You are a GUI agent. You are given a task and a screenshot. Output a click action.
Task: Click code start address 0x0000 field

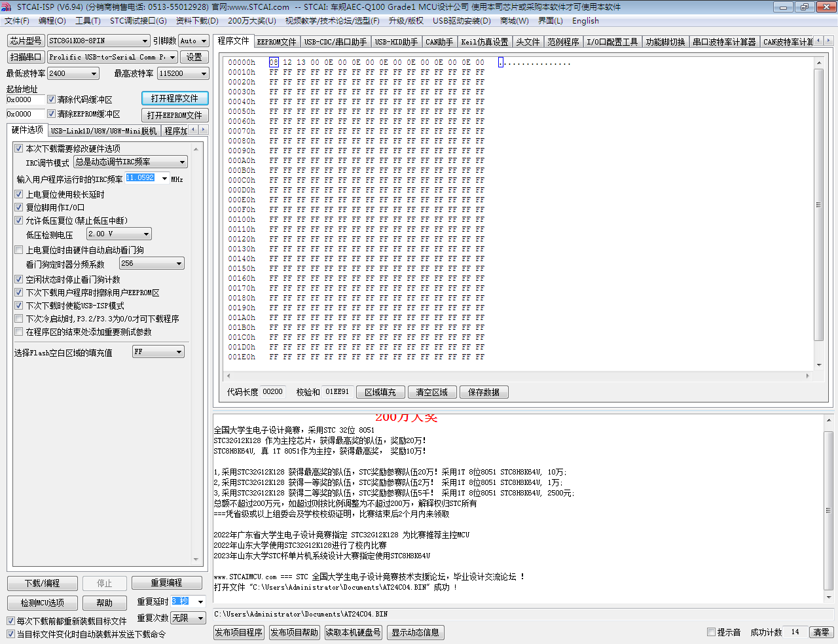tap(26, 99)
